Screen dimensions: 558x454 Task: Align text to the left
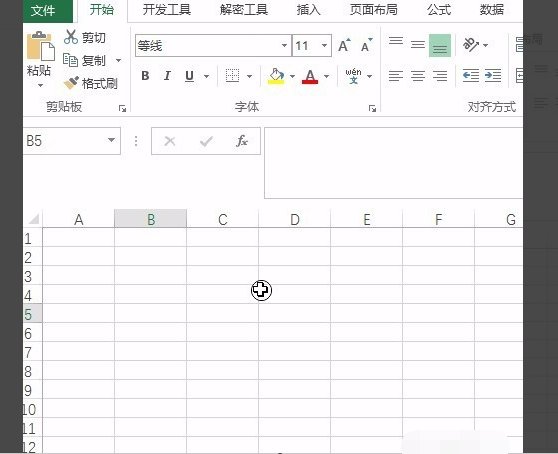396,76
